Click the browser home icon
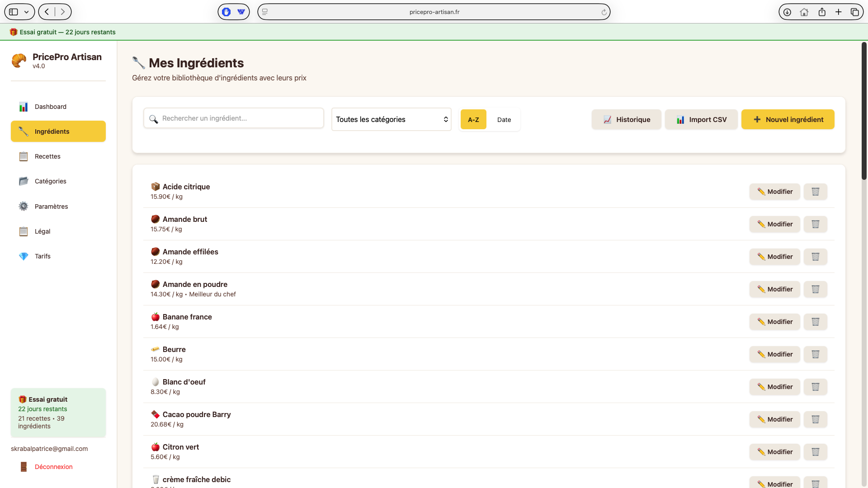 click(804, 12)
